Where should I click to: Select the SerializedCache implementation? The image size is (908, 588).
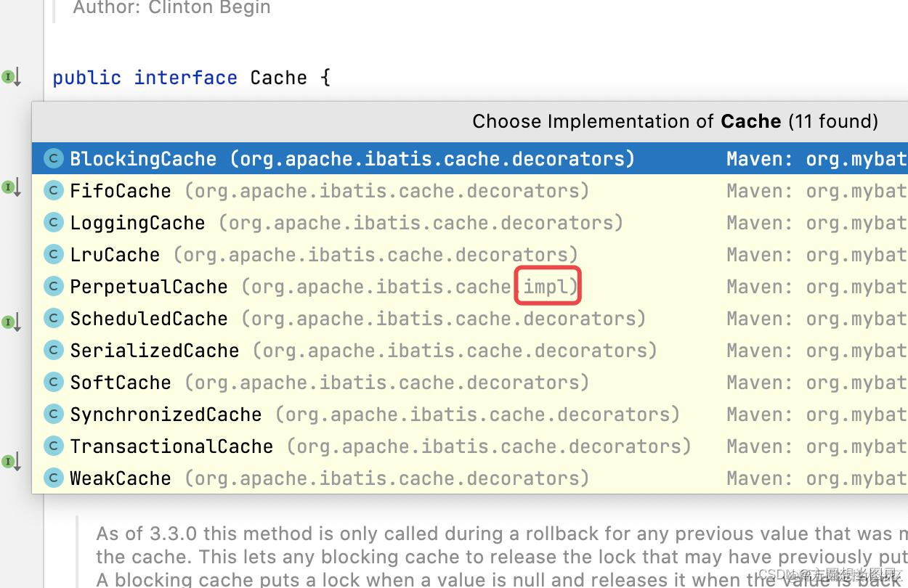155,351
